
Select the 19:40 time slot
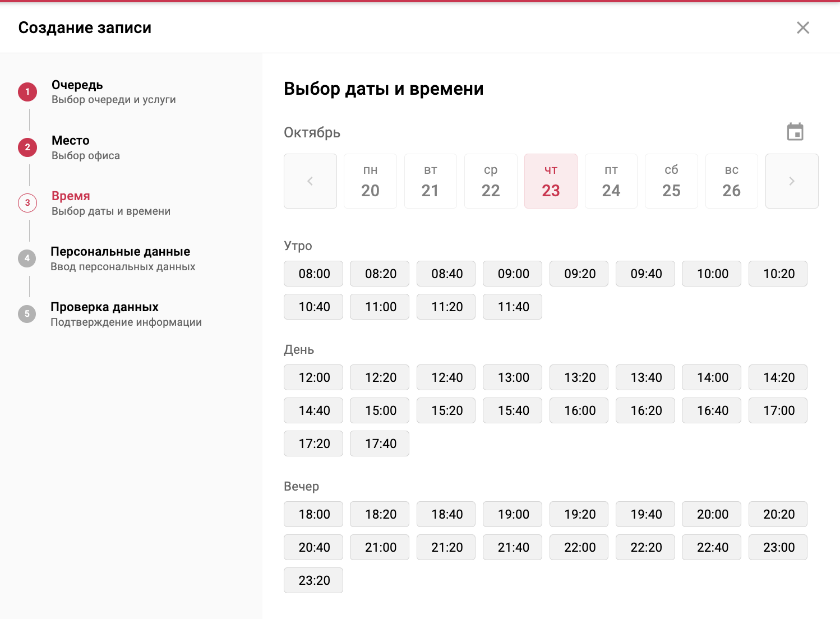645,514
